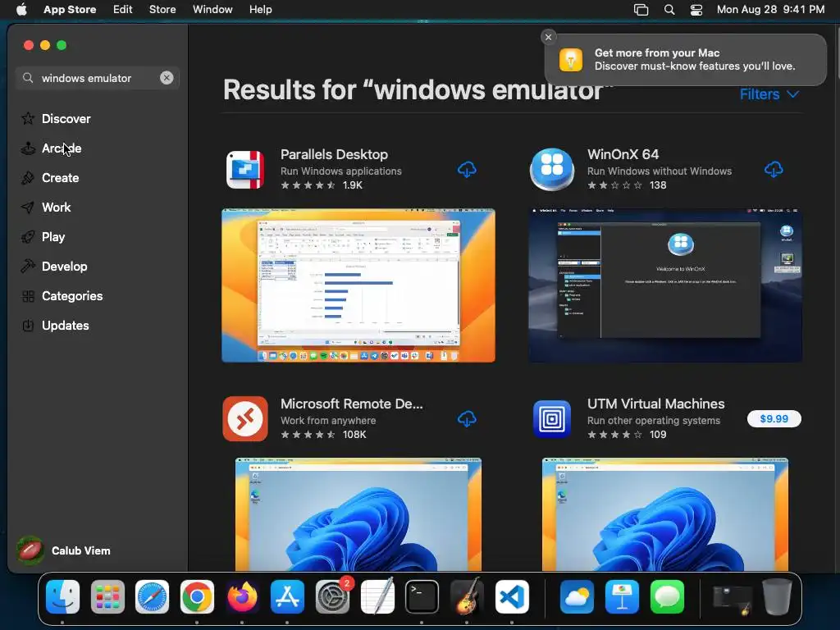
Task: Open Weather app from the Dock
Action: (x=577, y=597)
